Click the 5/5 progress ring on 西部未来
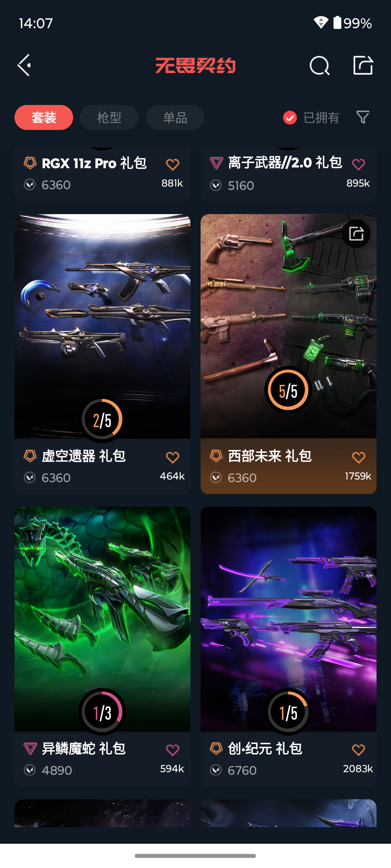 (x=288, y=390)
